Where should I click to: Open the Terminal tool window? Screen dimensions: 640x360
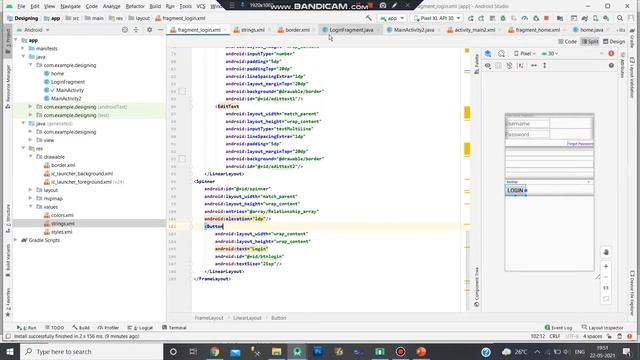click(x=174, y=327)
